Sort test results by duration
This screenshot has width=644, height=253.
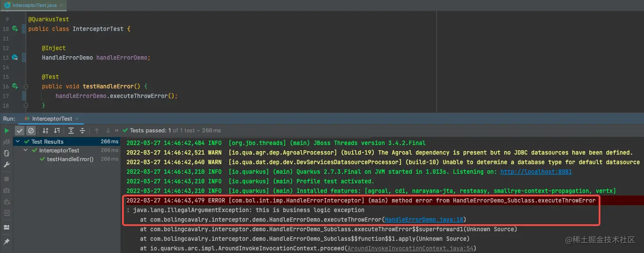click(x=57, y=131)
